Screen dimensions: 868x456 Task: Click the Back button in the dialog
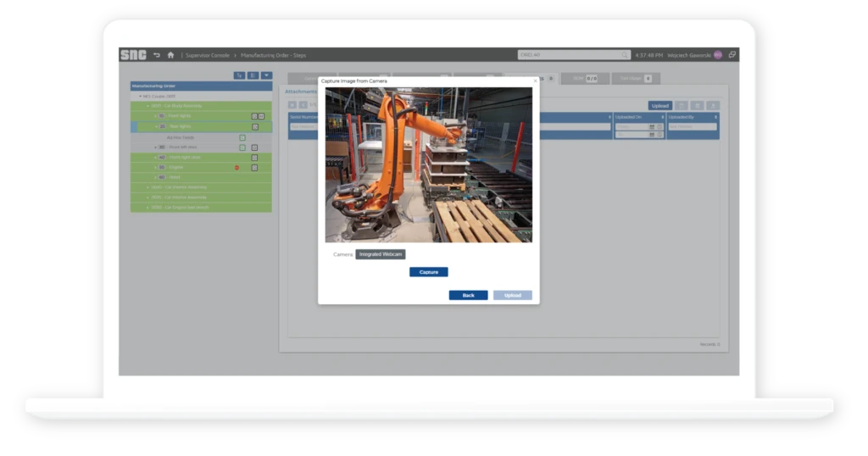[x=468, y=295]
